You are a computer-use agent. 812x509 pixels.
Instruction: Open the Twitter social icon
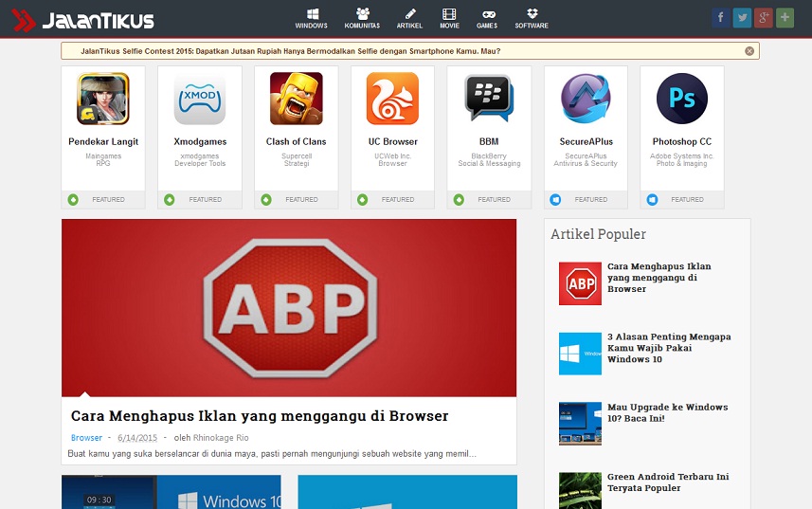click(x=742, y=18)
